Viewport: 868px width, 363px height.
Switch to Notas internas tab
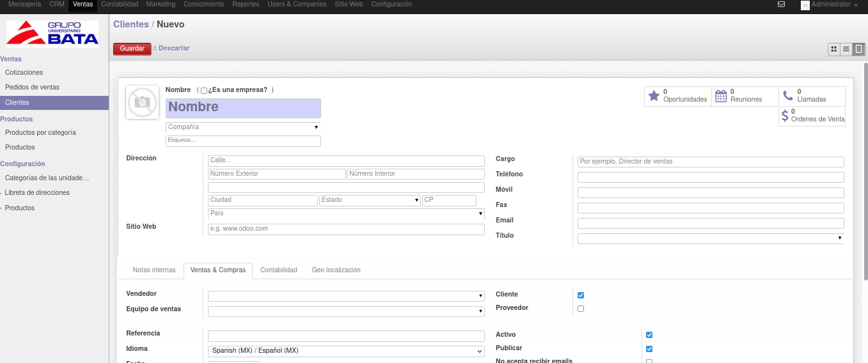[154, 270]
